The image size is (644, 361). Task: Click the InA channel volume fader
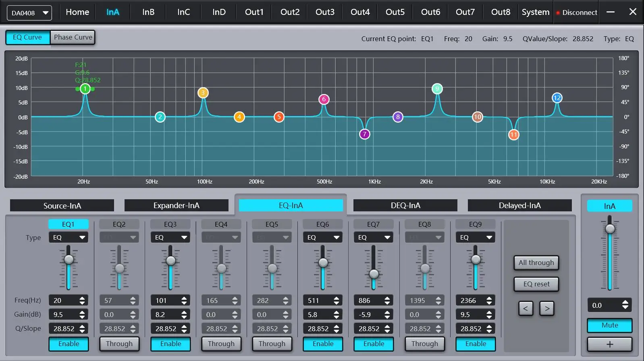610,229
